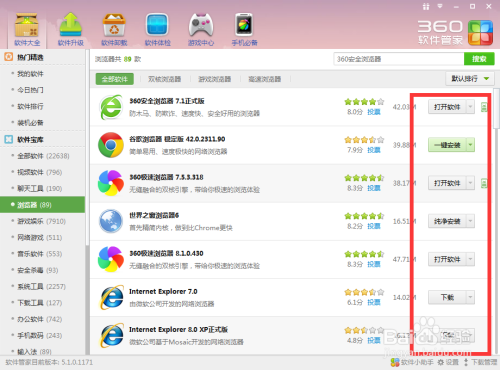Click 投票 link for 360安全浏览器
The height and width of the screenshot is (370, 500).
[374, 112]
